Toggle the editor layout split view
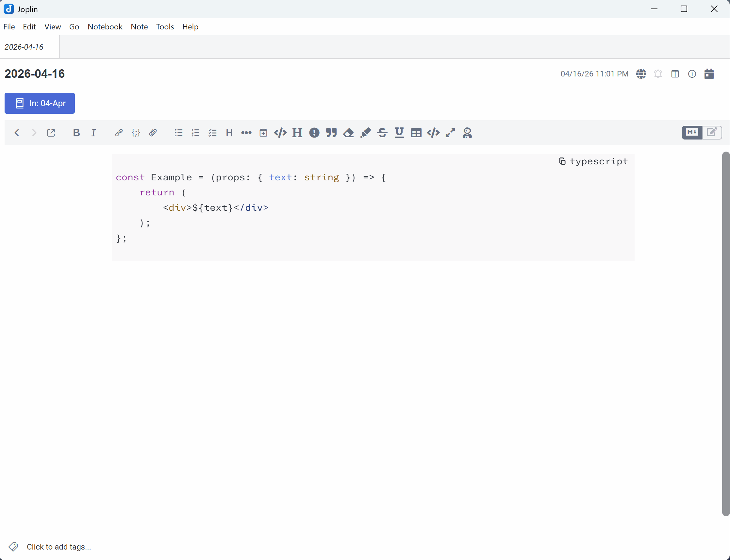This screenshot has width=730, height=560. [675, 74]
